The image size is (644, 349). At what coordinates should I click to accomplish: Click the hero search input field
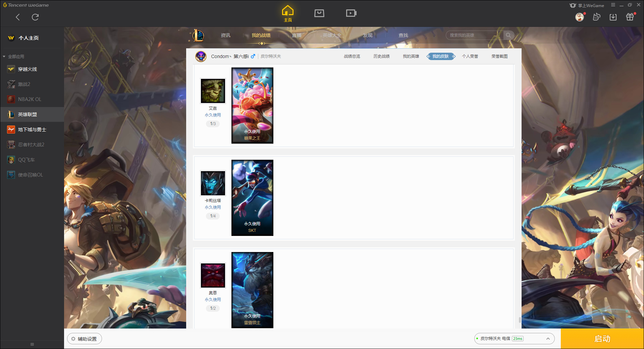pyautogui.click(x=475, y=35)
